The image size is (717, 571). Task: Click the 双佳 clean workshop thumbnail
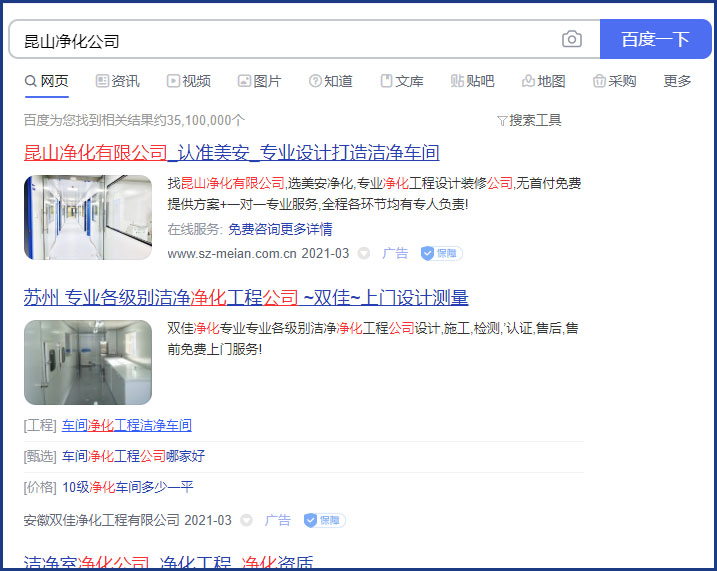point(88,362)
